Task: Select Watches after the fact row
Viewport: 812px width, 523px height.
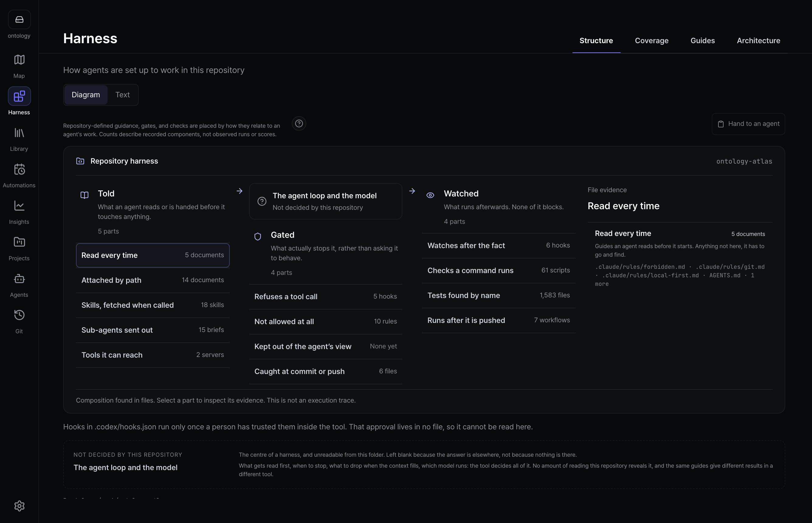Action: coord(498,246)
